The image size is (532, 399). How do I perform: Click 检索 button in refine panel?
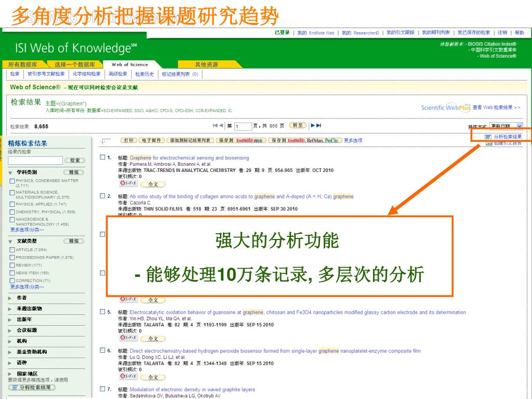coord(75,160)
